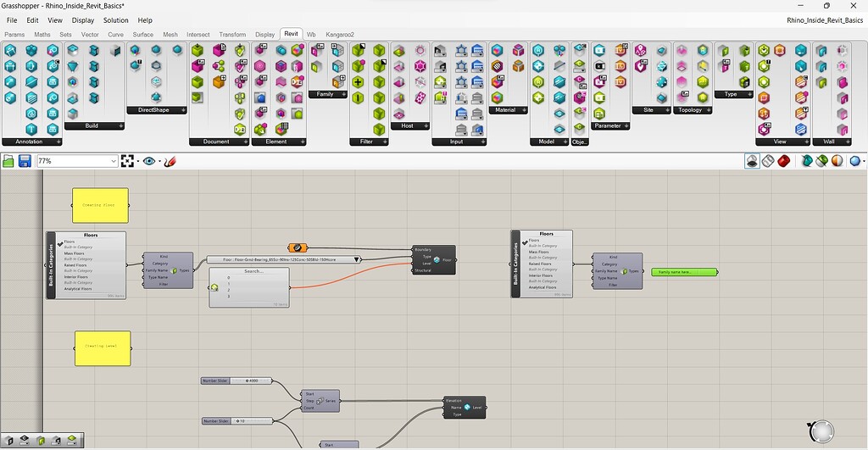Open the File menu

click(12, 20)
